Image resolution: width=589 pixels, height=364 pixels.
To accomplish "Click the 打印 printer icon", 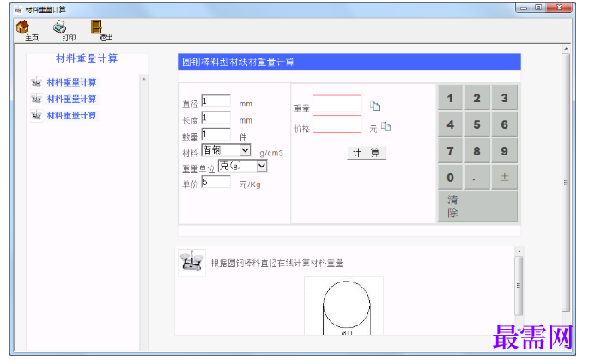I will pos(60,27).
